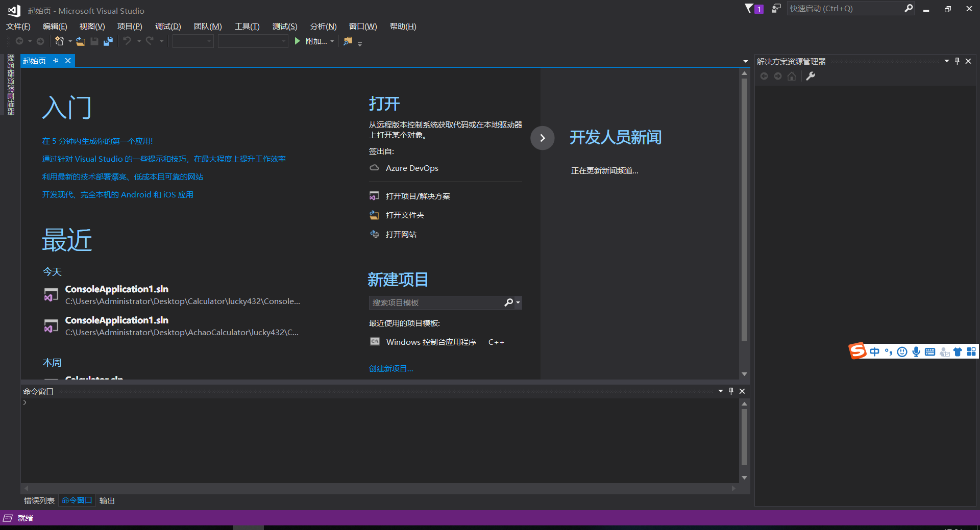Open the 在 5 分钟内生成你的第一个应用 link

97,141
